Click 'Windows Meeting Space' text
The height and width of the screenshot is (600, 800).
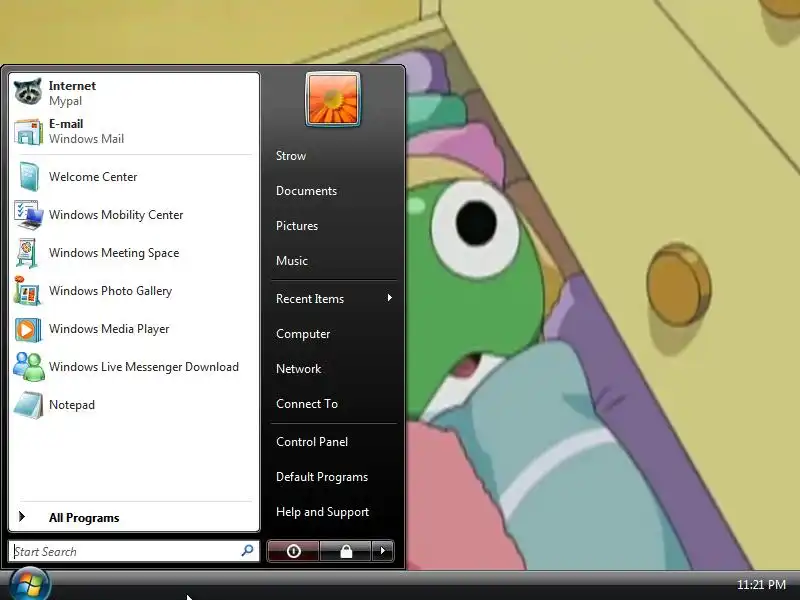point(114,253)
